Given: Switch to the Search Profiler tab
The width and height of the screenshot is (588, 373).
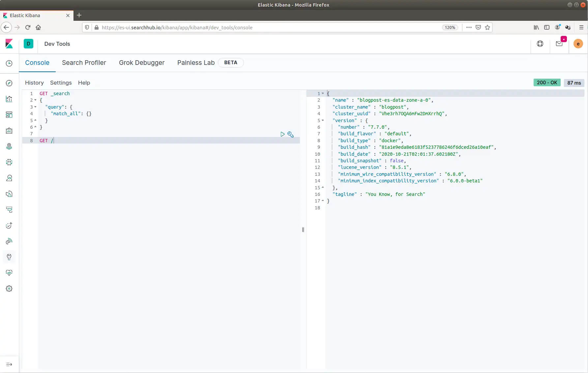Looking at the screenshot, I should tap(84, 63).
